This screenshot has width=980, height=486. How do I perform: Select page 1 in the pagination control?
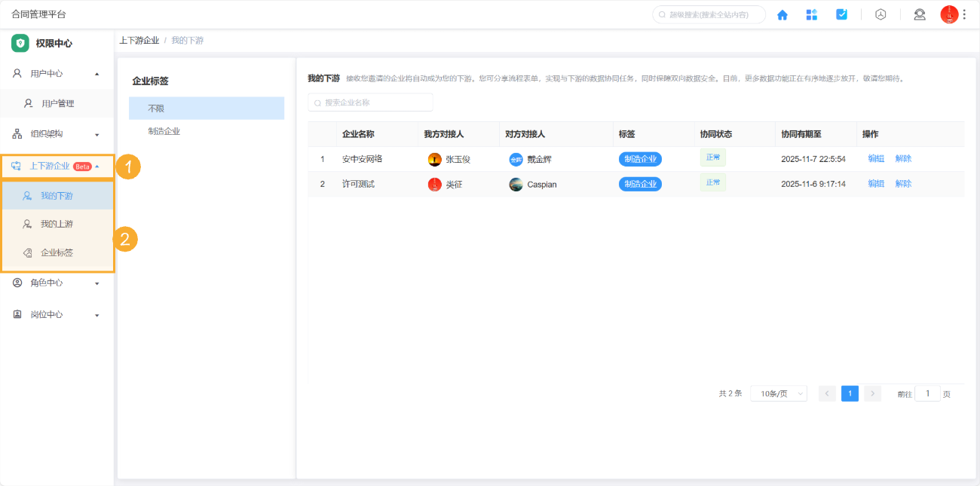pos(850,393)
